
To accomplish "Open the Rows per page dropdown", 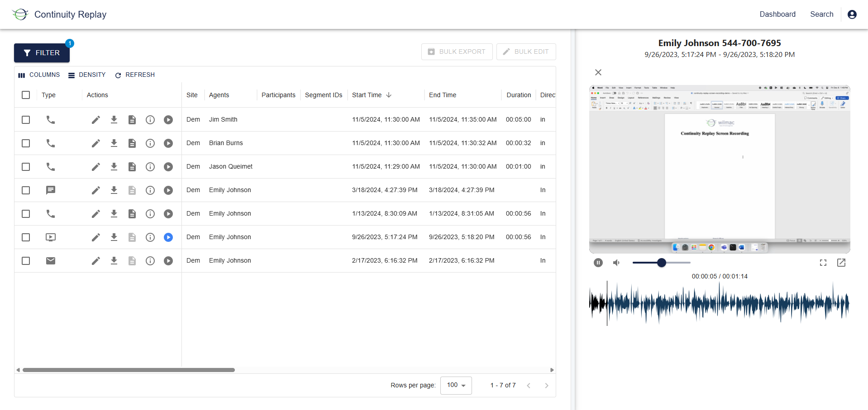I will (456, 386).
